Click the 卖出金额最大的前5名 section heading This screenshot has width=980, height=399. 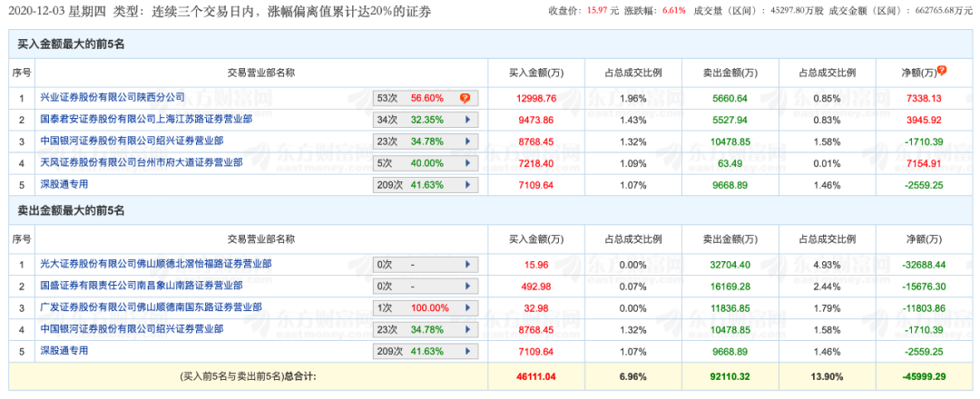point(71,211)
